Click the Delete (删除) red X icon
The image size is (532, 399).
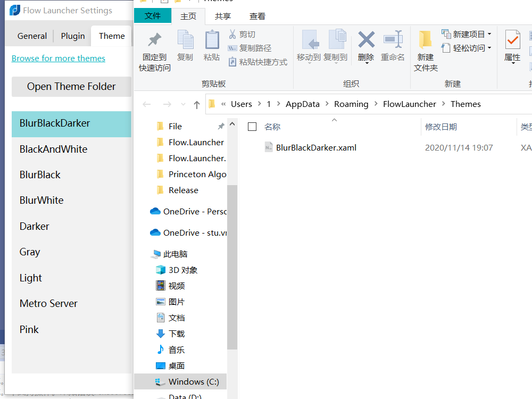[367, 39]
